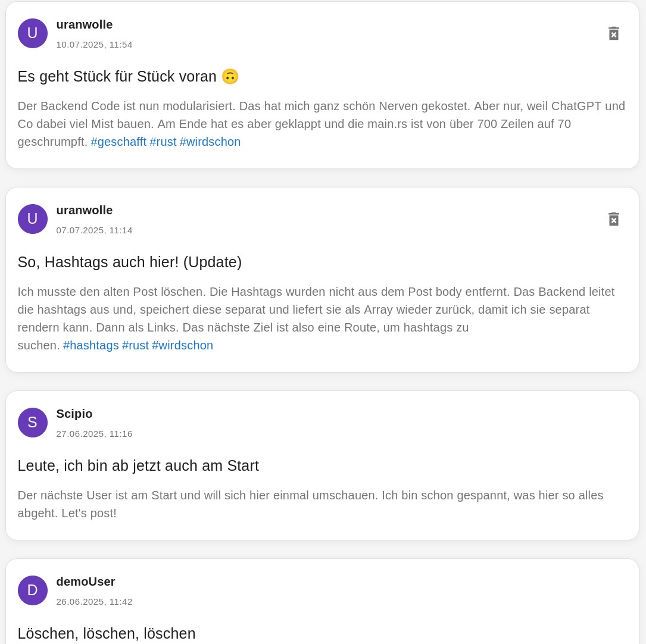Viewport: 646px width, 644px height.
Task: Open #rust hashtag in second post
Action: point(135,345)
